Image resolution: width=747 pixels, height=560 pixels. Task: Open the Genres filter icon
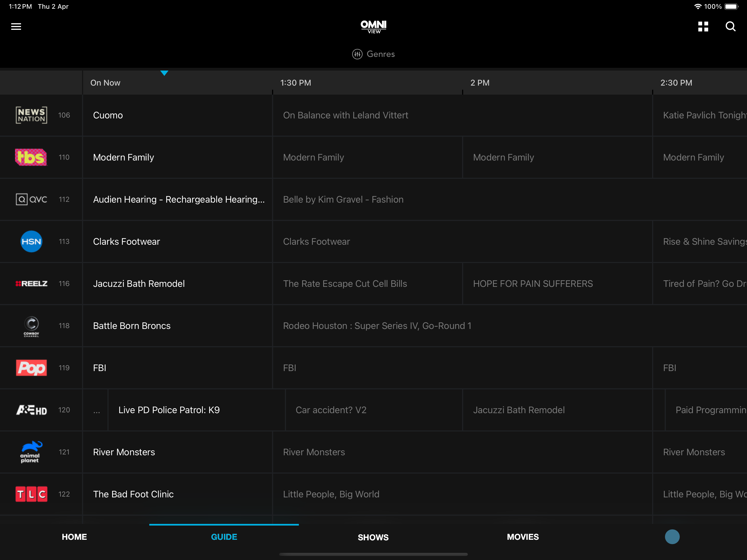[357, 54]
